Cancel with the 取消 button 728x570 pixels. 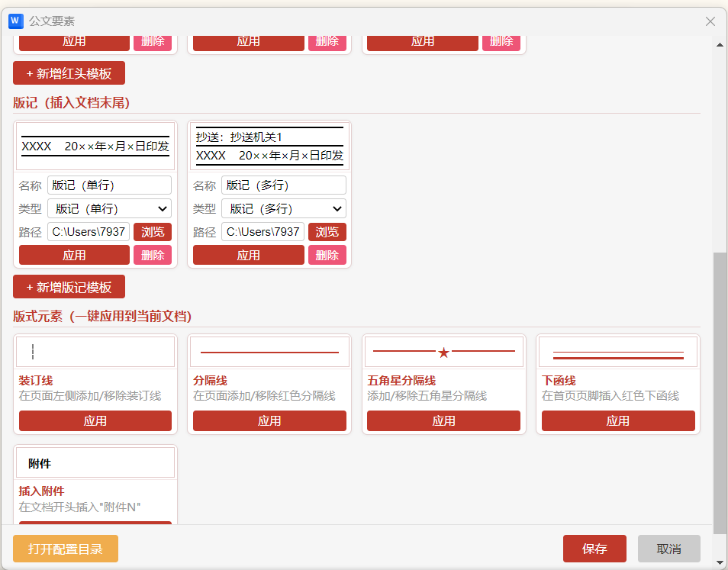pyautogui.click(x=668, y=549)
